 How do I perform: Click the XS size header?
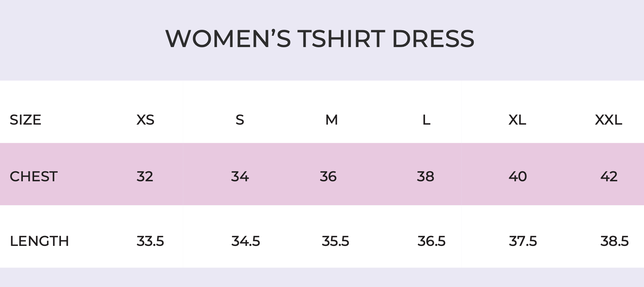(x=145, y=120)
